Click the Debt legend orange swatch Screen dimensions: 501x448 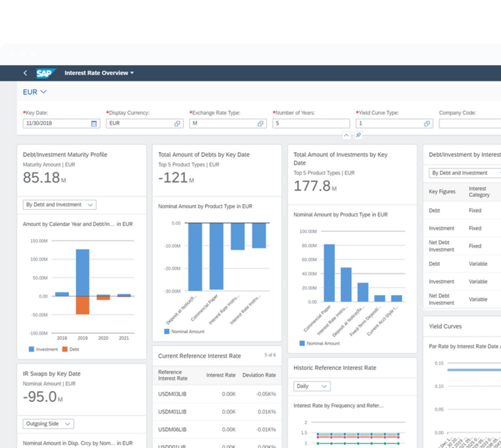65,349
